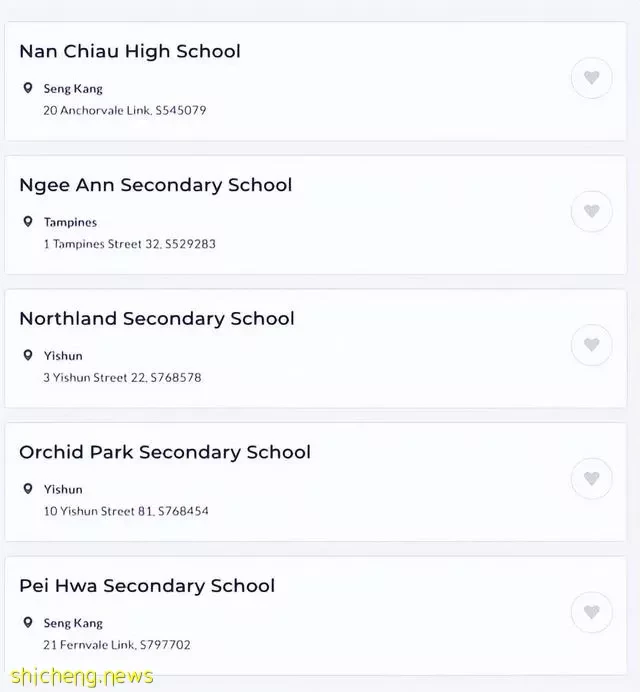The image size is (640, 692).
Task: Open Orchid Park Secondary School title
Action: click(165, 452)
